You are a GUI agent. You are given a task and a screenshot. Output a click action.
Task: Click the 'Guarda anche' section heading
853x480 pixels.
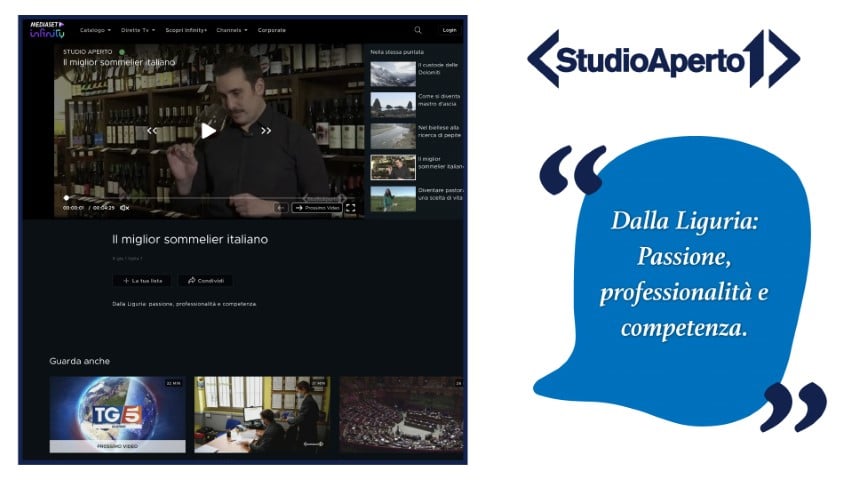pos(79,361)
